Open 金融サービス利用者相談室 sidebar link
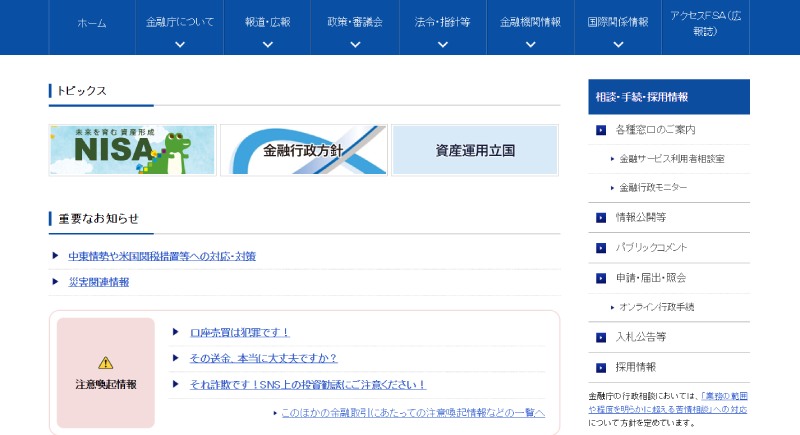The width and height of the screenshot is (800, 435). click(671, 159)
